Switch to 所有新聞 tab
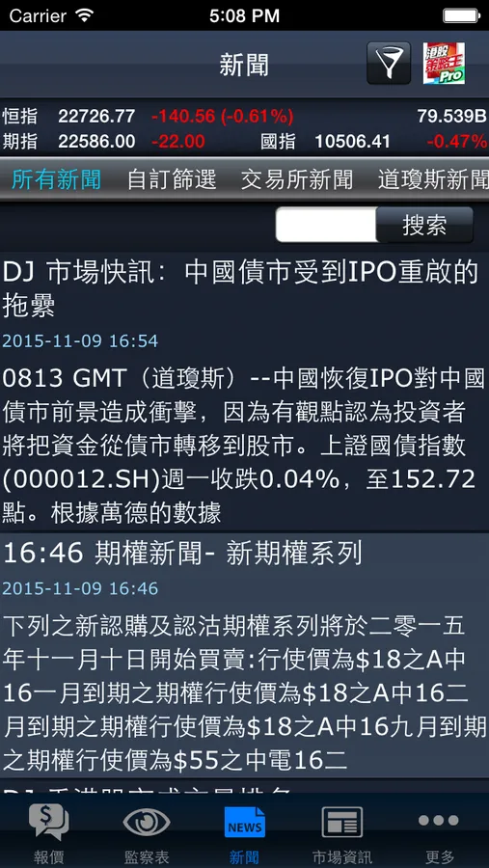 [x=57, y=180]
